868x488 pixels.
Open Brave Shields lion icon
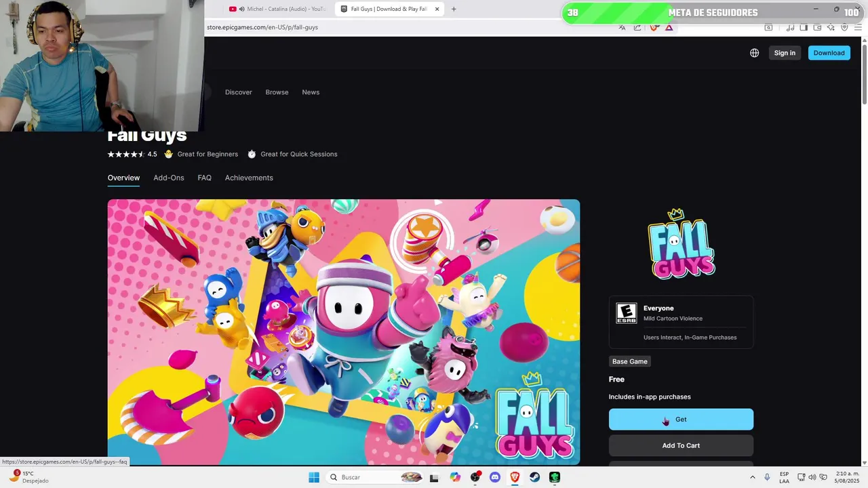[x=654, y=27]
